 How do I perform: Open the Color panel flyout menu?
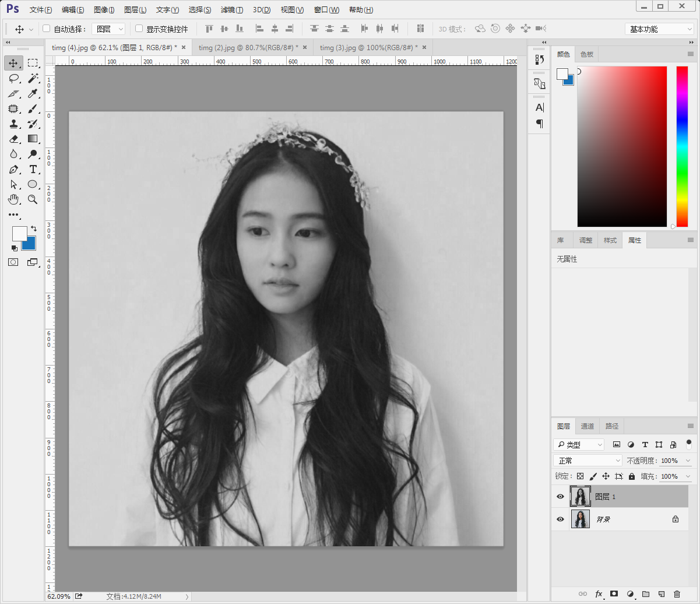(691, 54)
